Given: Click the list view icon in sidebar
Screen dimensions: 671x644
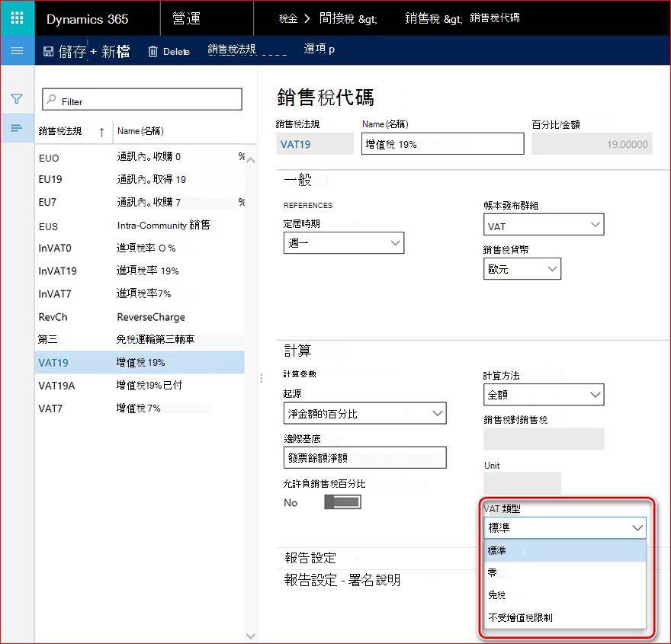Looking at the screenshot, I should click(x=17, y=128).
